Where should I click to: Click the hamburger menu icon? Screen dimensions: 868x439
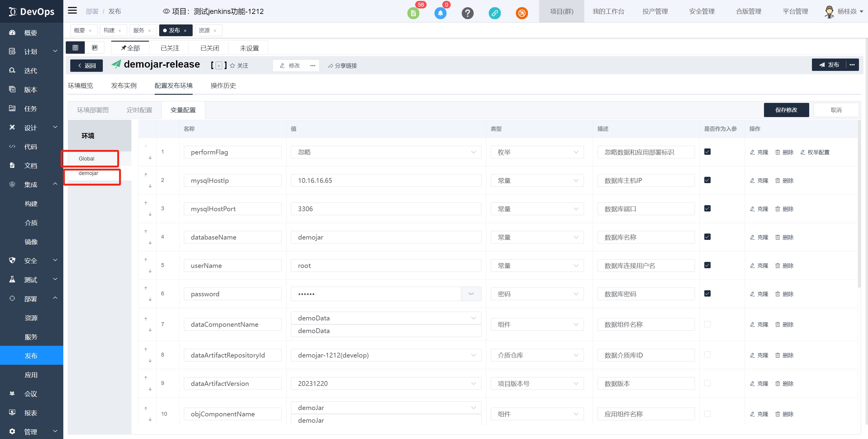[x=72, y=11]
